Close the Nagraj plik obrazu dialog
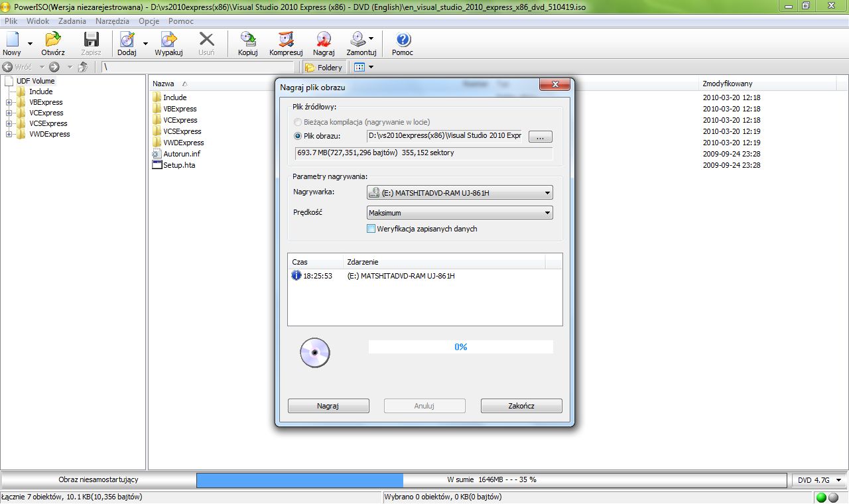Viewport: 849px width, 504px height. (x=555, y=85)
